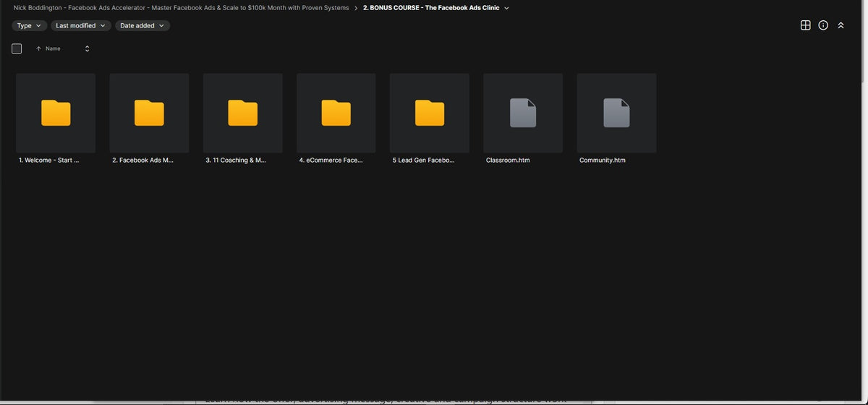Open the '3. 11 Coaching & M...' folder icon
868x405 pixels.
[242, 113]
